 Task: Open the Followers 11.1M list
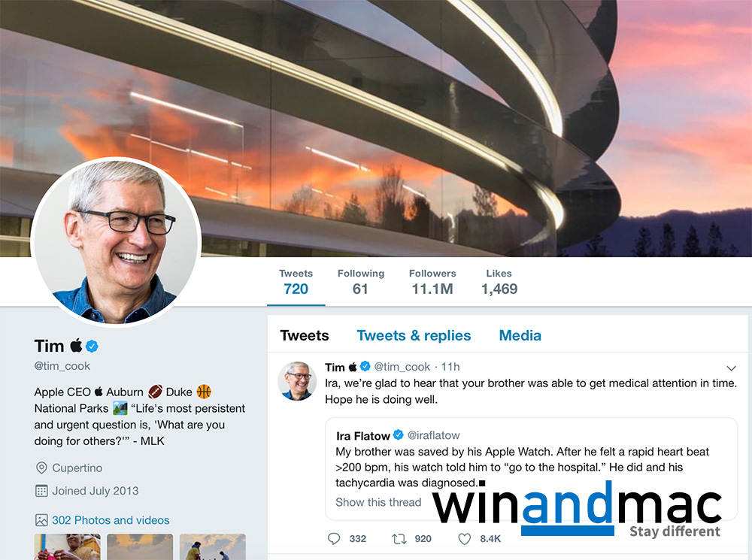click(x=432, y=282)
